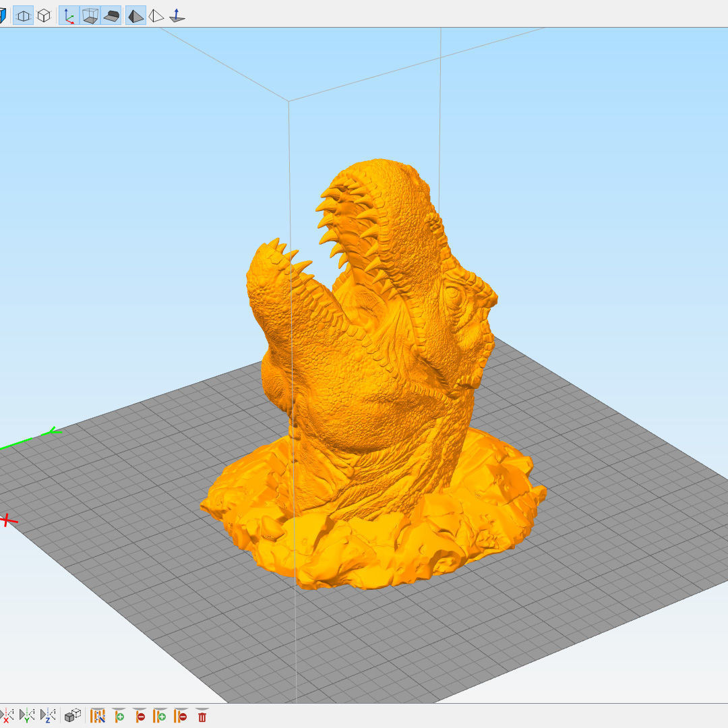Generate automatic supports with magic wand
Image resolution: width=728 pixels, height=728 pixels.
pyautogui.click(x=98, y=715)
